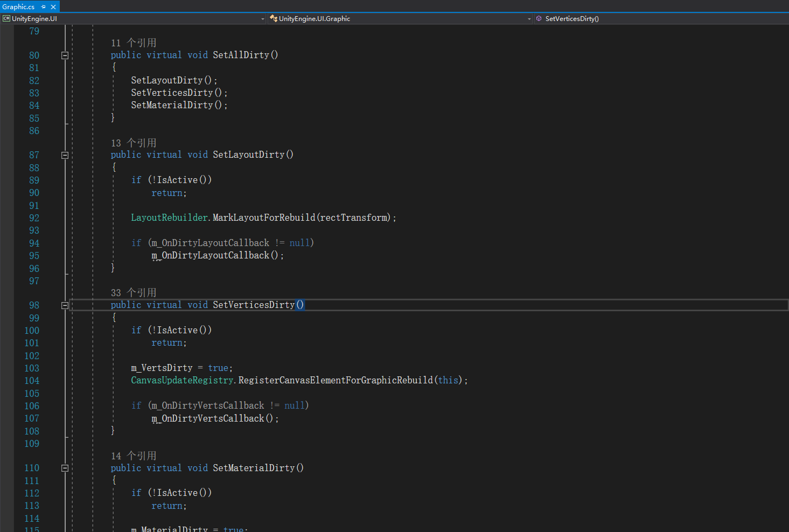Click the LayoutRebuilder class name

click(169, 218)
